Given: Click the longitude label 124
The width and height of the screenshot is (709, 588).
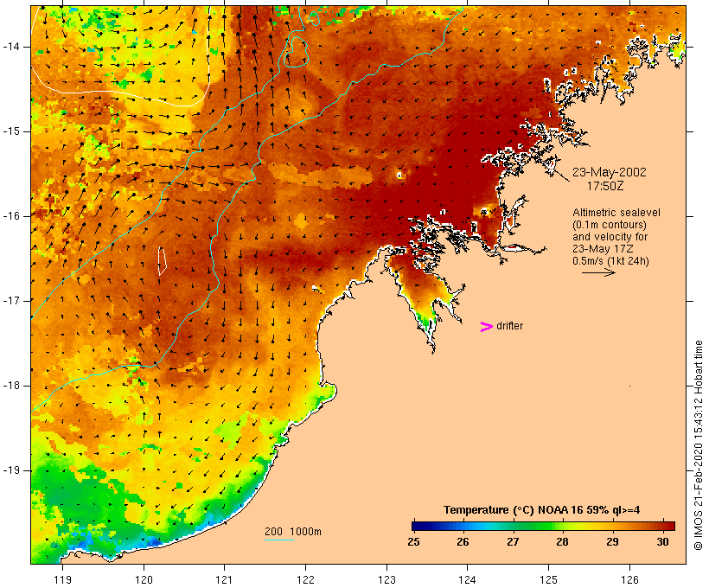Looking at the screenshot, I should point(468,580).
